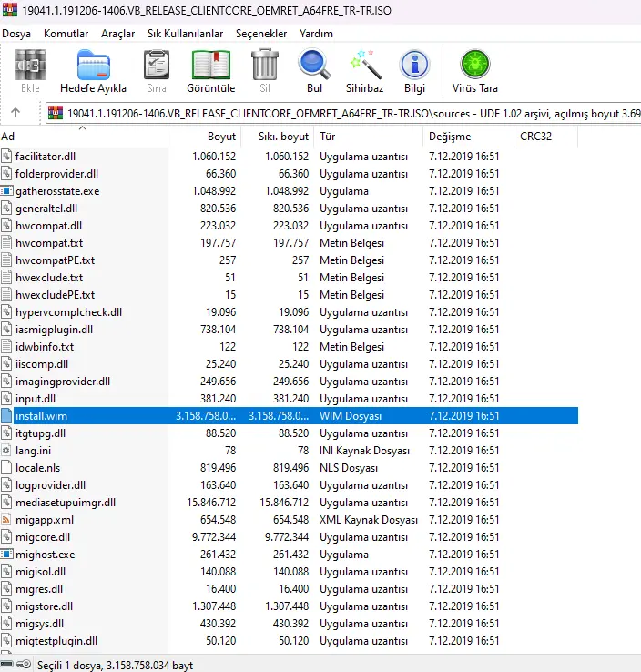Select the migtestplugin.dll file

pyautogui.click(x=56, y=641)
